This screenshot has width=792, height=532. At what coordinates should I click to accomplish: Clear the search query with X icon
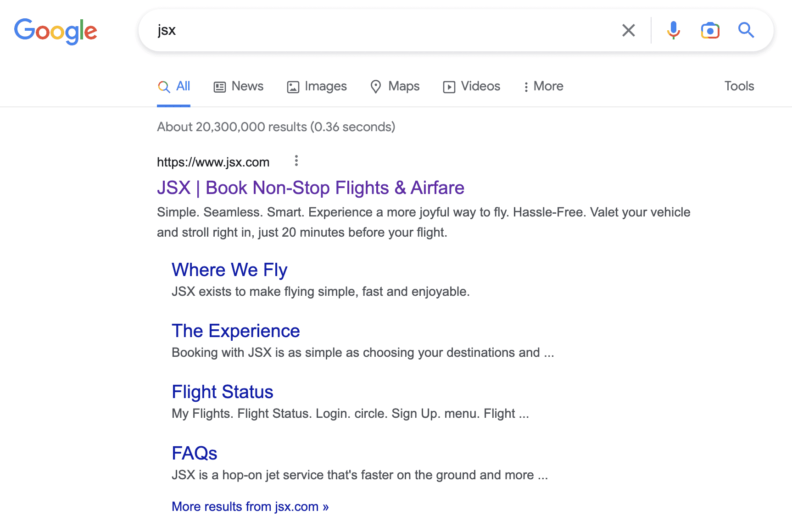pyautogui.click(x=629, y=30)
